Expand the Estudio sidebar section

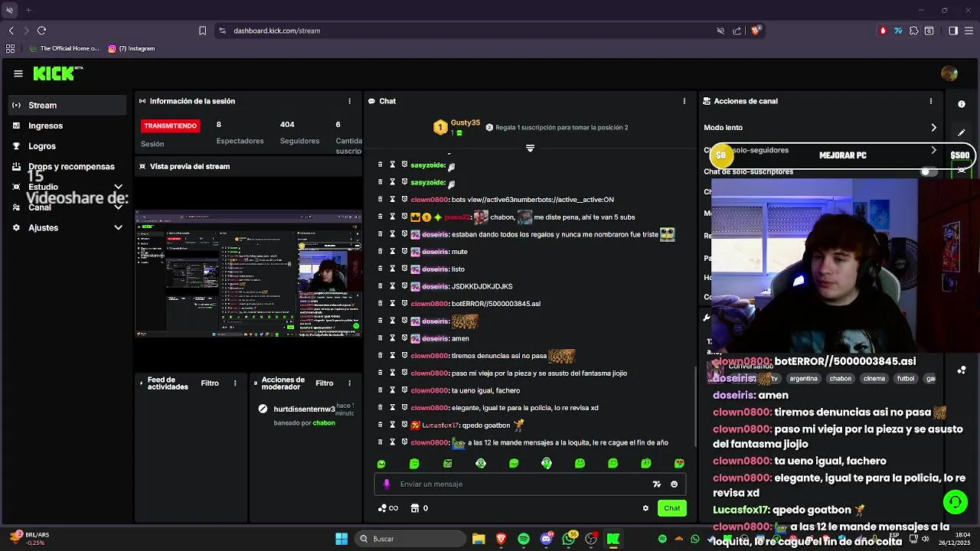coord(118,187)
